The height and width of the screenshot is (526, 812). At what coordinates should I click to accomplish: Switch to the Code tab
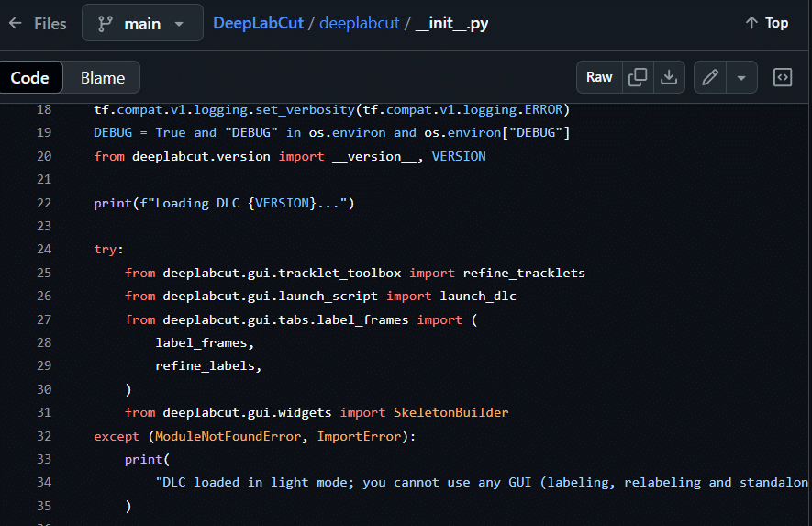tap(30, 77)
